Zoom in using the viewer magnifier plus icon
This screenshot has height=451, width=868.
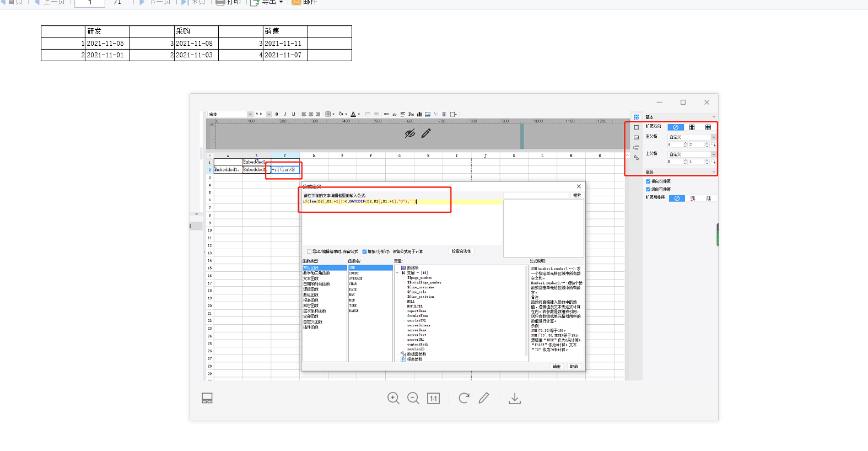tap(393, 398)
